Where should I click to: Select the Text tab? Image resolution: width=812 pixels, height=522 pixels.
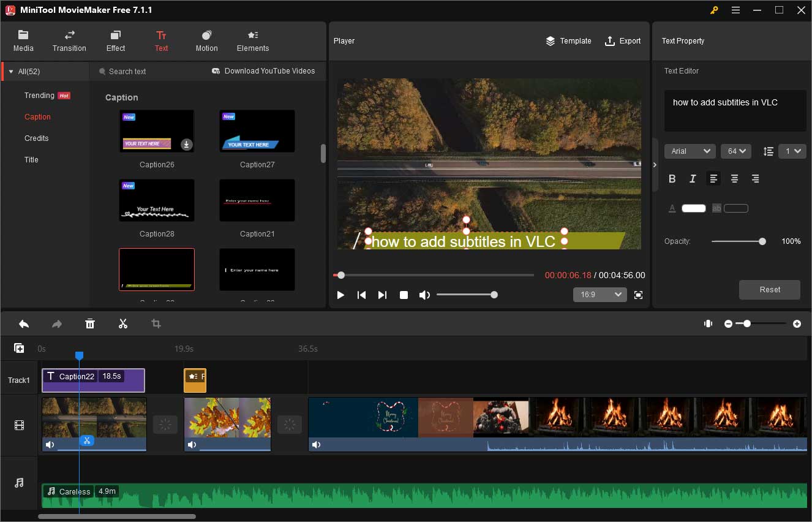161,41
